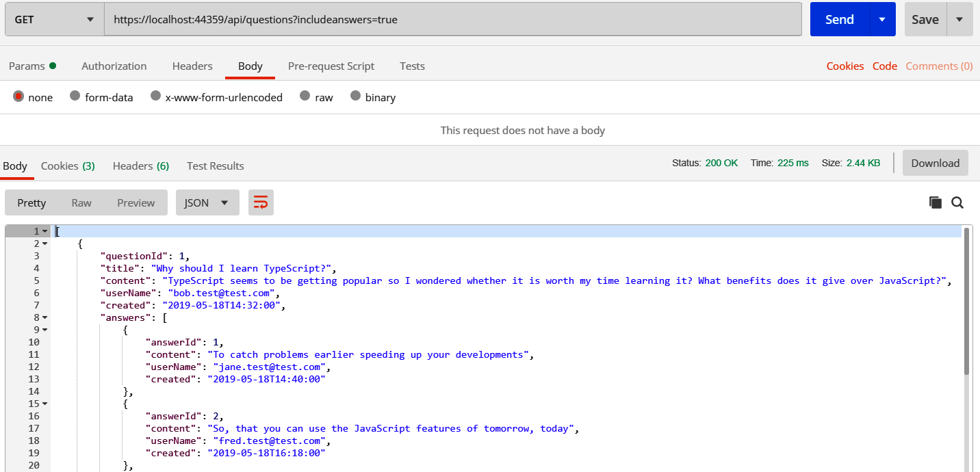View the response Cookies (3) tab
This screenshot has width=980, height=472.
pos(68,166)
